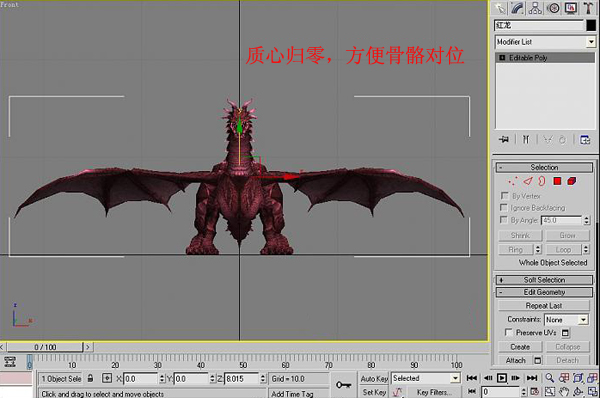Click the Ring spinner arrows

(538, 250)
